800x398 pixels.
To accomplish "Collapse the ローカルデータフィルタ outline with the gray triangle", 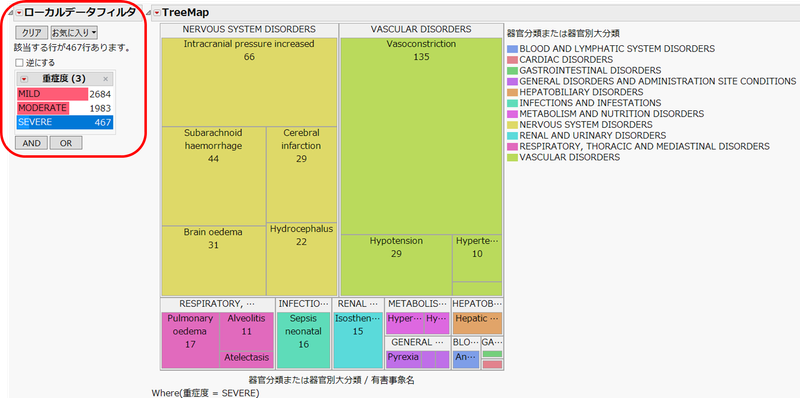I will [11, 13].
